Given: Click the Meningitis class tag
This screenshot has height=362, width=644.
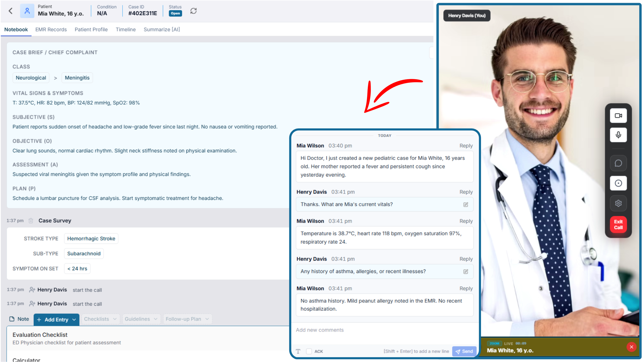Looking at the screenshot, I should (x=77, y=78).
